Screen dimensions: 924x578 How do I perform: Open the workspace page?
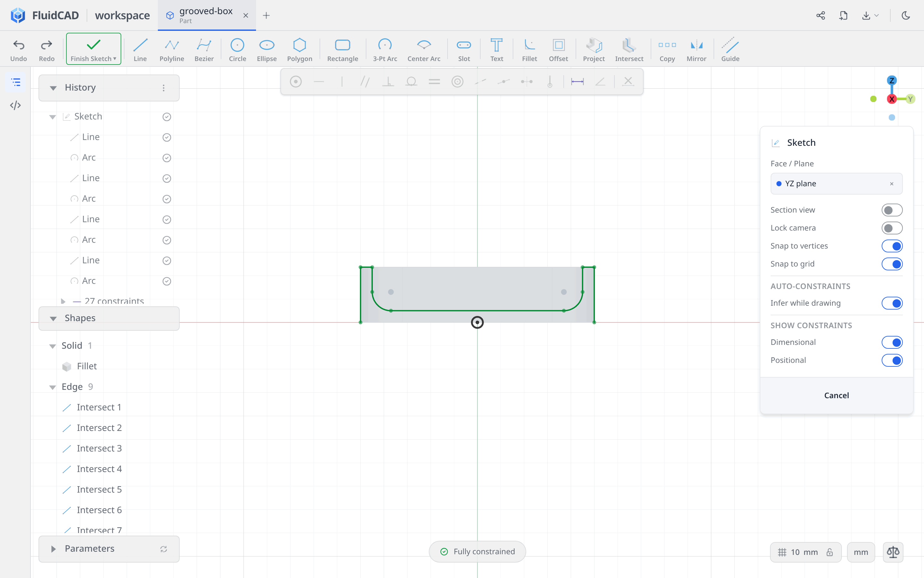point(122,15)
